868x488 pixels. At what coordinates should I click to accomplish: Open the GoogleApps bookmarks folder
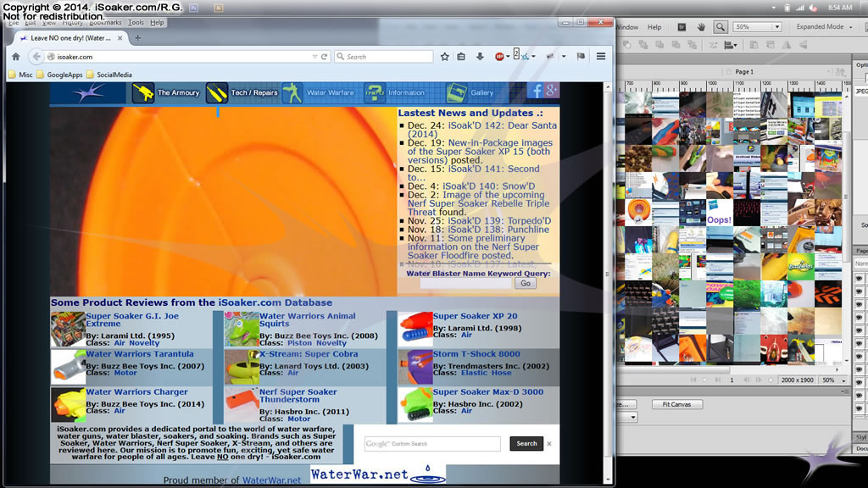pos(60,75)
